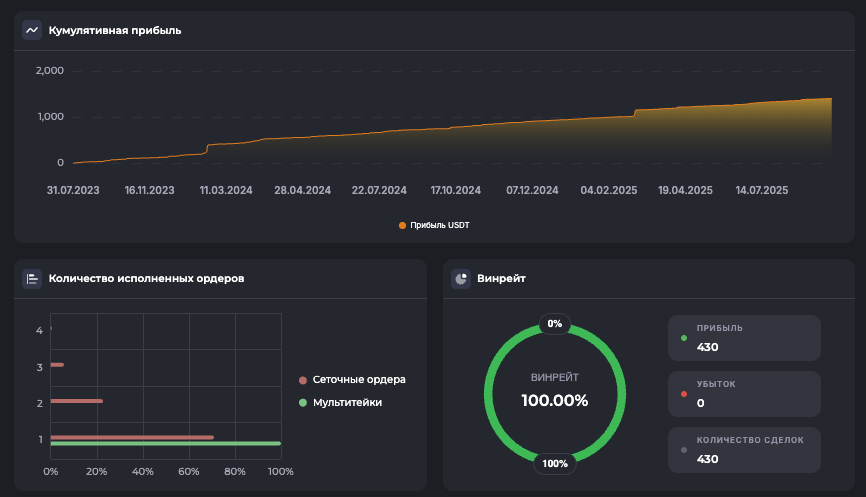Screen dimensions: 866x497
Task: Click the orange Прибыль USDT legend marker
Action: click(x=403, y=226)
